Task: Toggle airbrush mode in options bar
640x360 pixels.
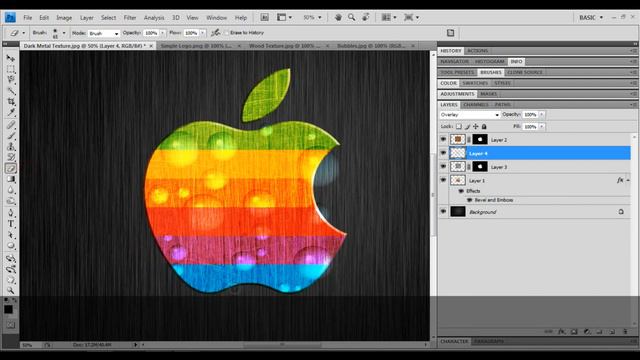Action: tap(216, 33)
